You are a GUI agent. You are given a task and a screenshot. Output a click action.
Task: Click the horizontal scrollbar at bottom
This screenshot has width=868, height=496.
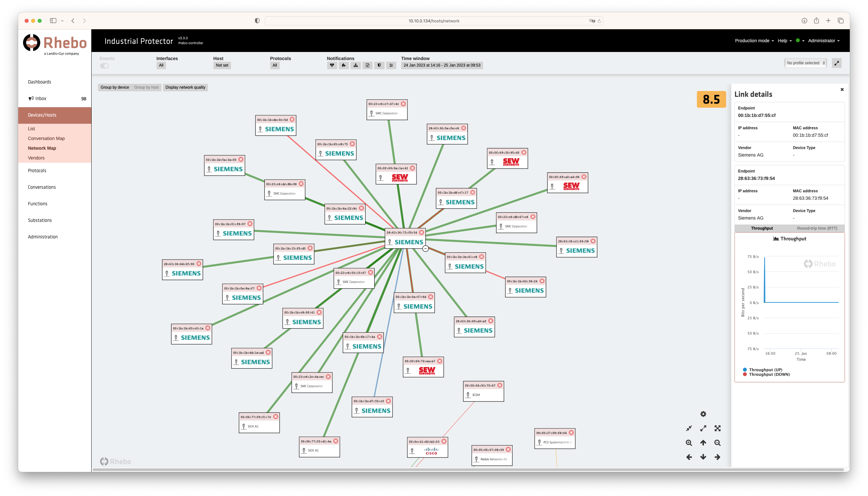click(x=468, y=470)
